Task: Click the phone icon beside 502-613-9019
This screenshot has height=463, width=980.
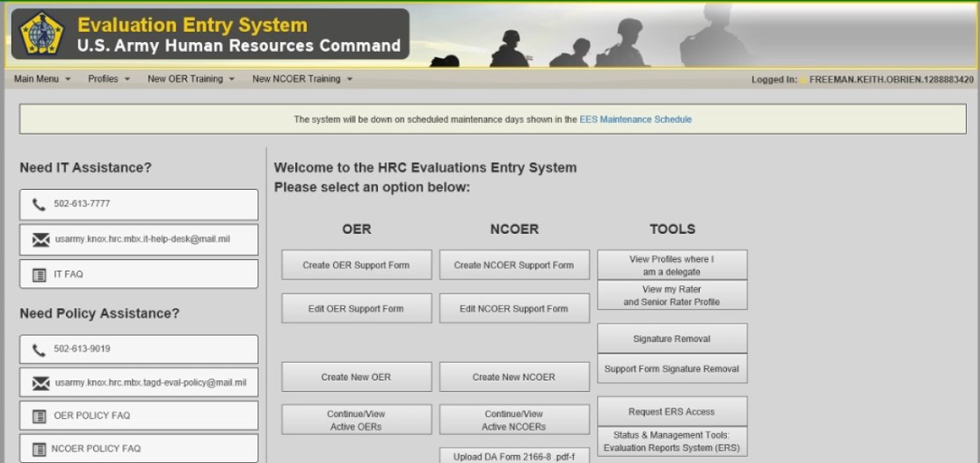Action: (39, 350)
